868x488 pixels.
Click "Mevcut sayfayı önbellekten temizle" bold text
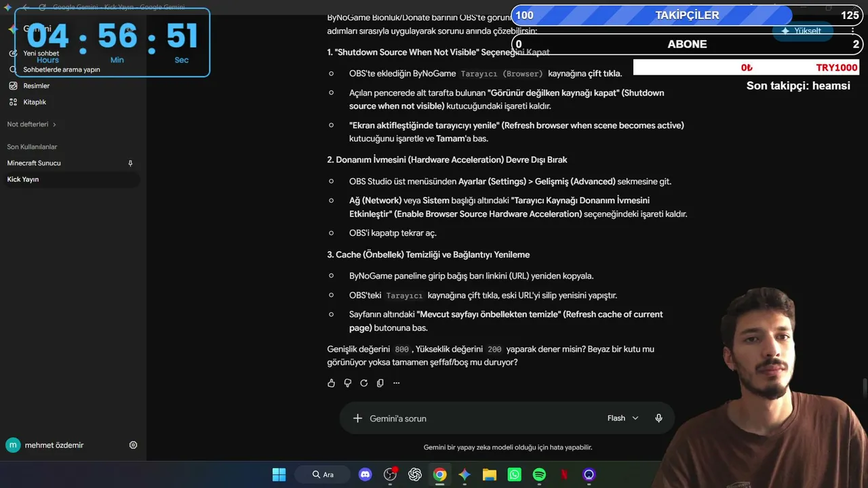[x=489, y=314]
